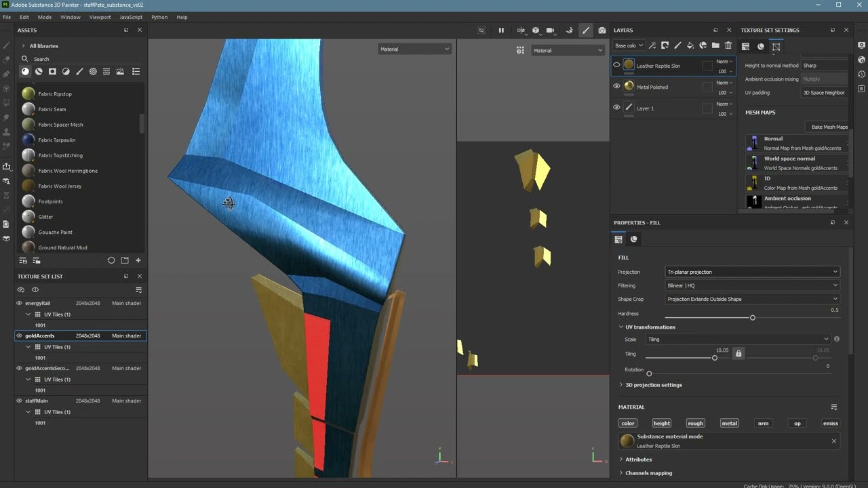Filter assets by Environment maps icon

pyautogui.click(x=120, y=71)
